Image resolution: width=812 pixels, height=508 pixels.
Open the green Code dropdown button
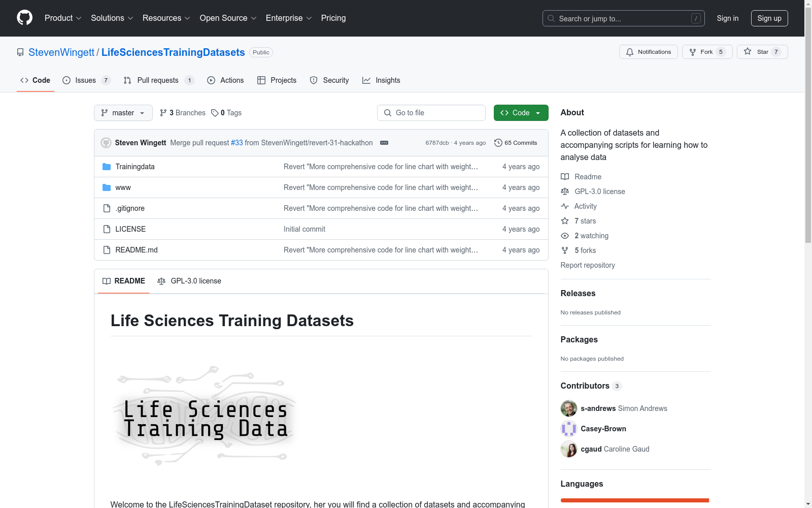[521, 113]
